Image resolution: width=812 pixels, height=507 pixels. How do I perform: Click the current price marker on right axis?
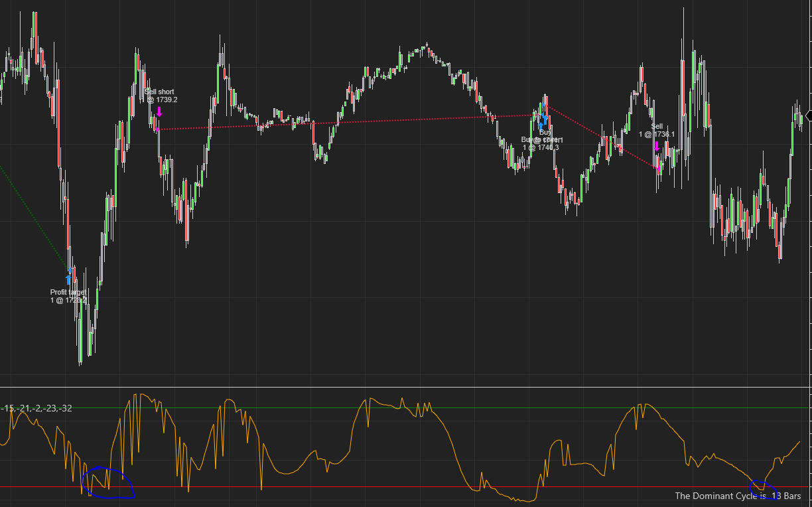pos(808,117)
